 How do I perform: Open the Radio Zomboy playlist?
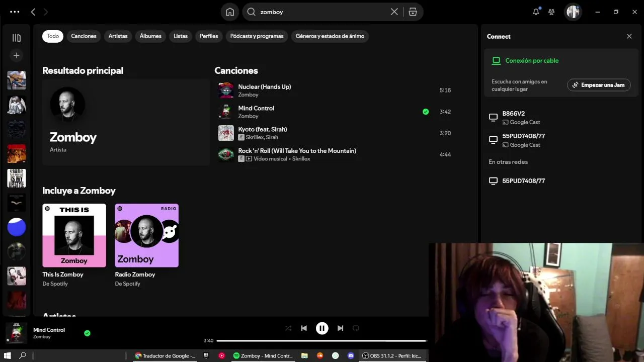[146, 245]
